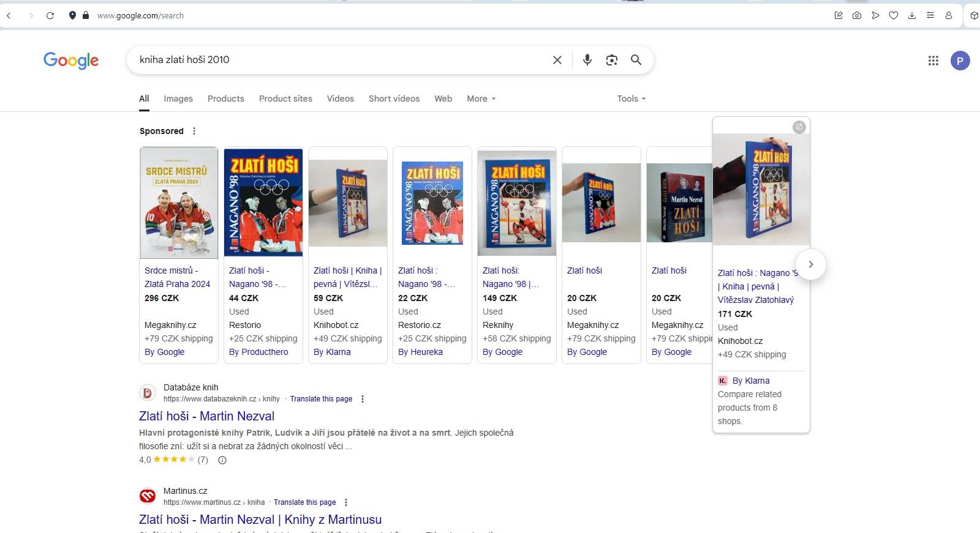Open browser profile account icon

coord(949,15)
